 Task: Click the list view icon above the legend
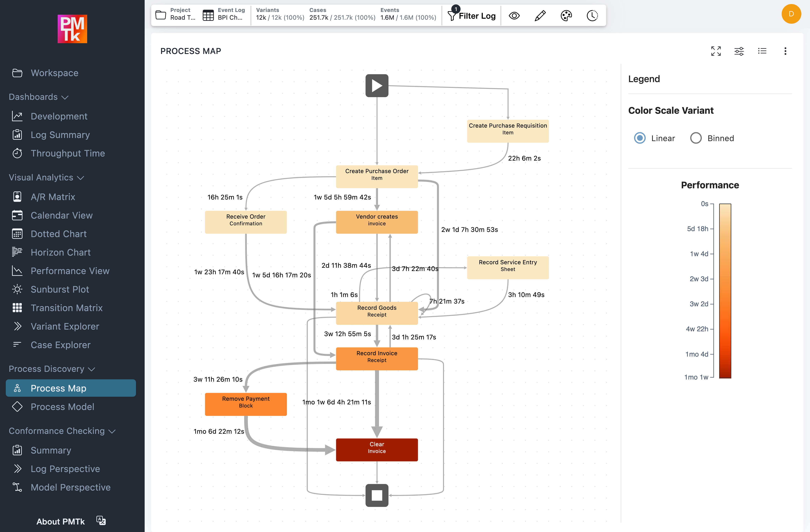762,51
